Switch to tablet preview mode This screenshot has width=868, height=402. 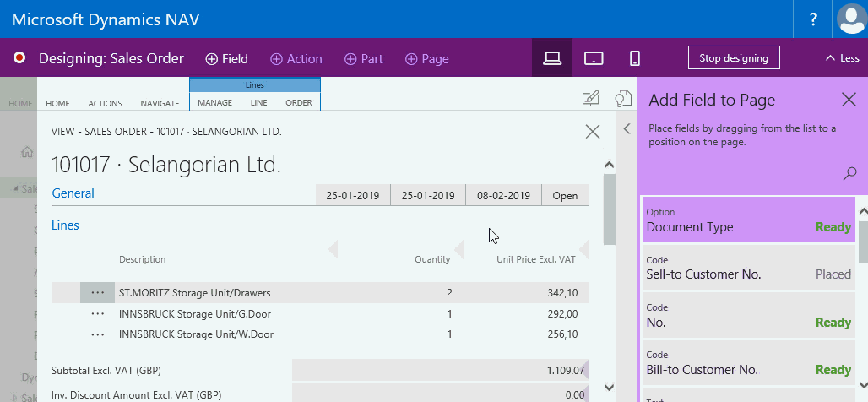click(594, 58)
